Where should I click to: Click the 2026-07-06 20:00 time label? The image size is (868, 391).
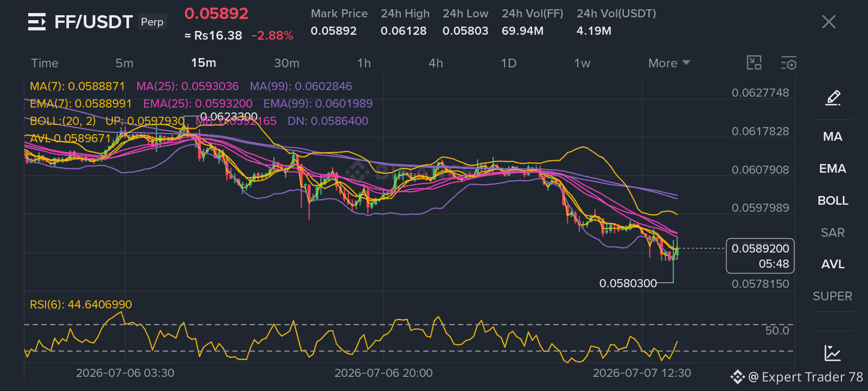[x=384, y=373]
